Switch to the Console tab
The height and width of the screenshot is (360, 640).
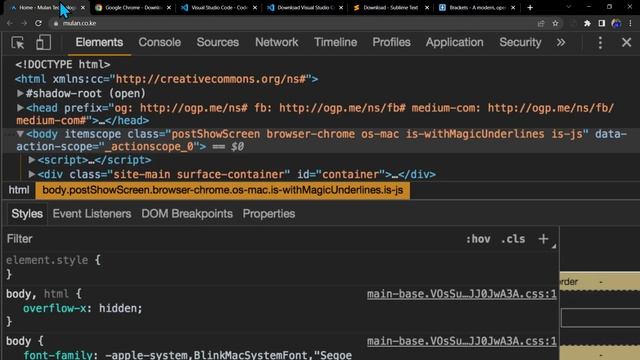(160, 42)
